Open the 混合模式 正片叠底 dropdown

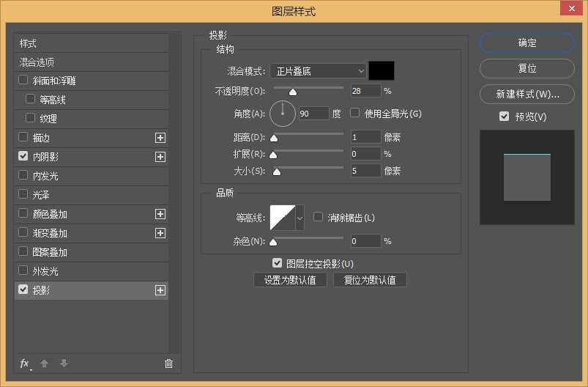pyautogui.click(x=318, y=71)
